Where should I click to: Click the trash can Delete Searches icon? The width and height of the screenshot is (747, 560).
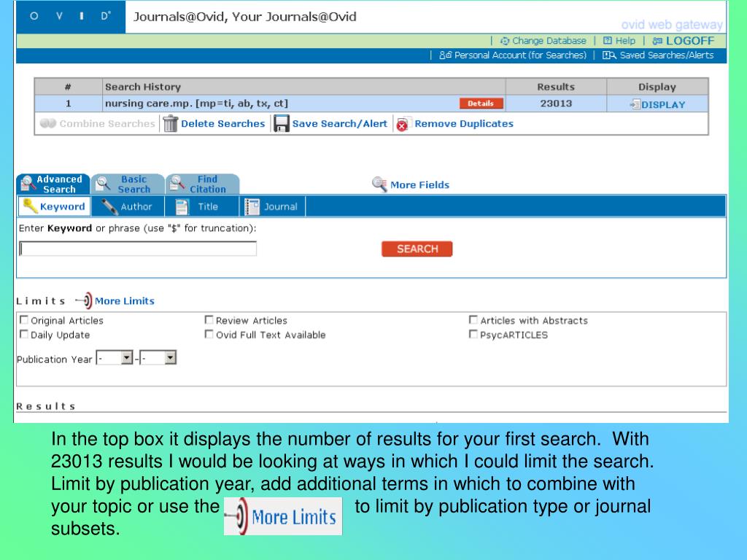click(x=170, y=124)
